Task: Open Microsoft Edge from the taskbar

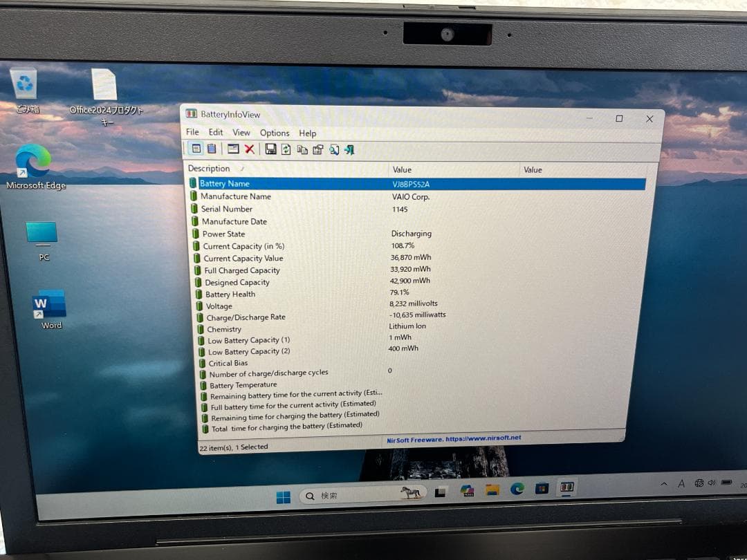Action: point(516,489)
